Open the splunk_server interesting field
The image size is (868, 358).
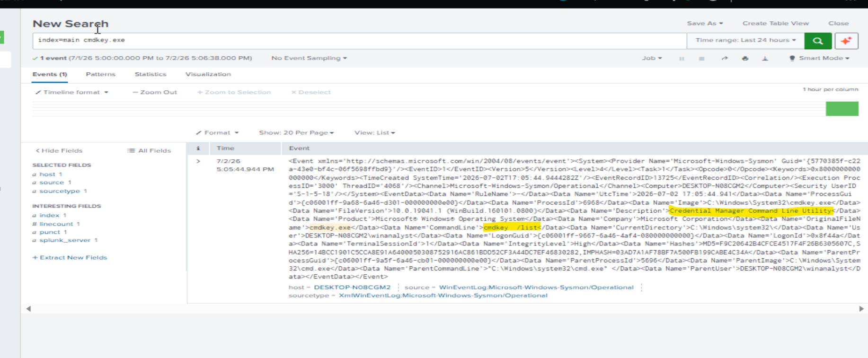click(x=65, y=240)
